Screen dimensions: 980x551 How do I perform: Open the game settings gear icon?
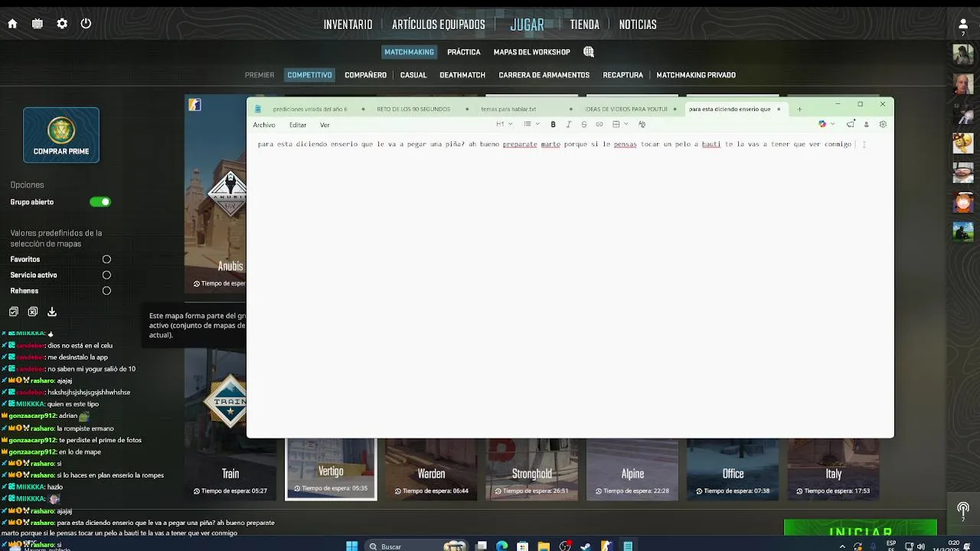point(62,24)
